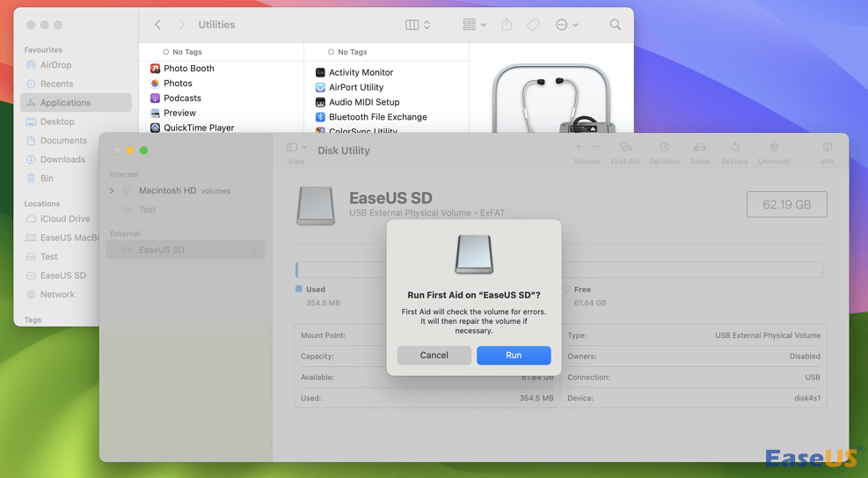Open the Finder column view switcher

point(418,25)
